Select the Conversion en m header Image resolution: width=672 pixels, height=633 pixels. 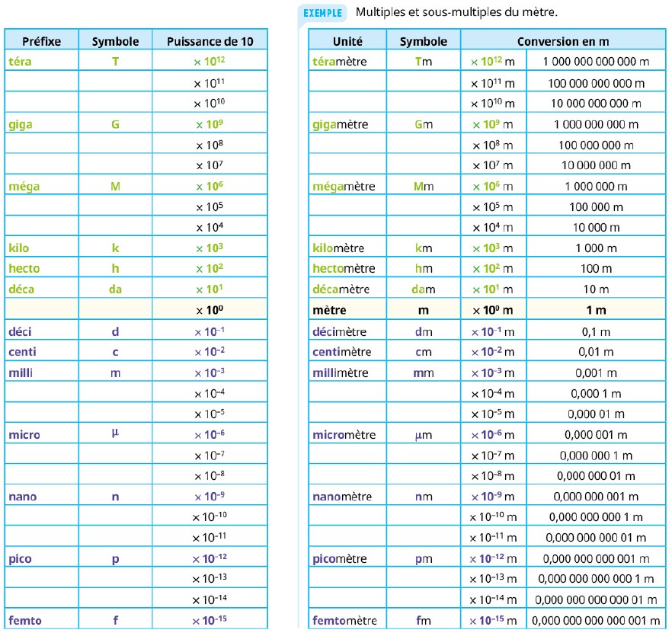click(x=563, y=41)
